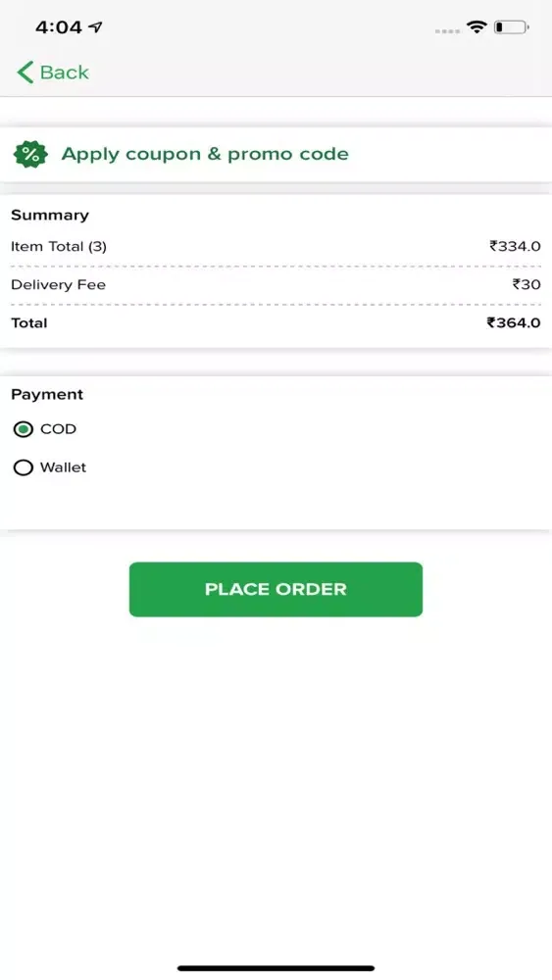552x980 pixels.
Task: Tap the 4:04 clock in status bar
Action: tap(59, 26)
